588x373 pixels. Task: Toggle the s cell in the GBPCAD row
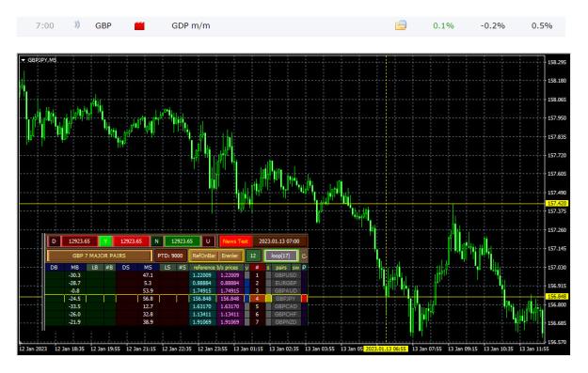tap(268, 306)
